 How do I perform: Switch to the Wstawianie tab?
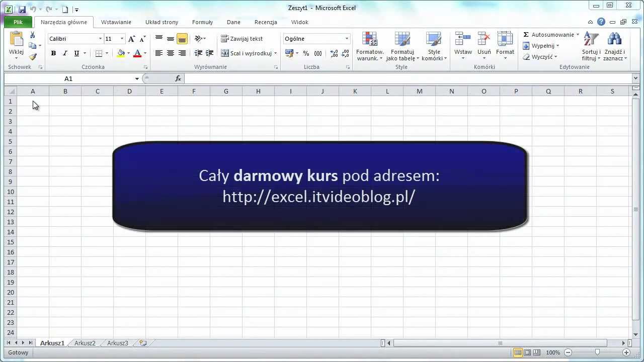116,22
